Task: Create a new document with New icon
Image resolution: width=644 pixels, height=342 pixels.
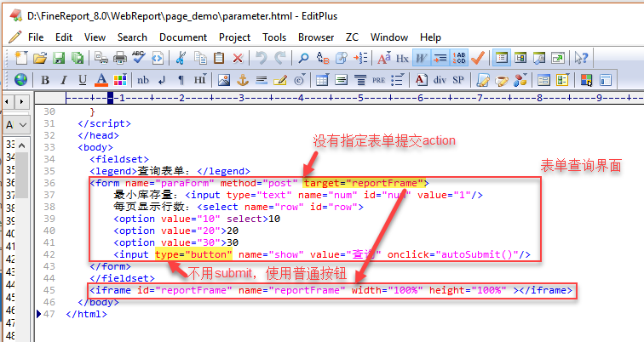Action: coord(21,58)
